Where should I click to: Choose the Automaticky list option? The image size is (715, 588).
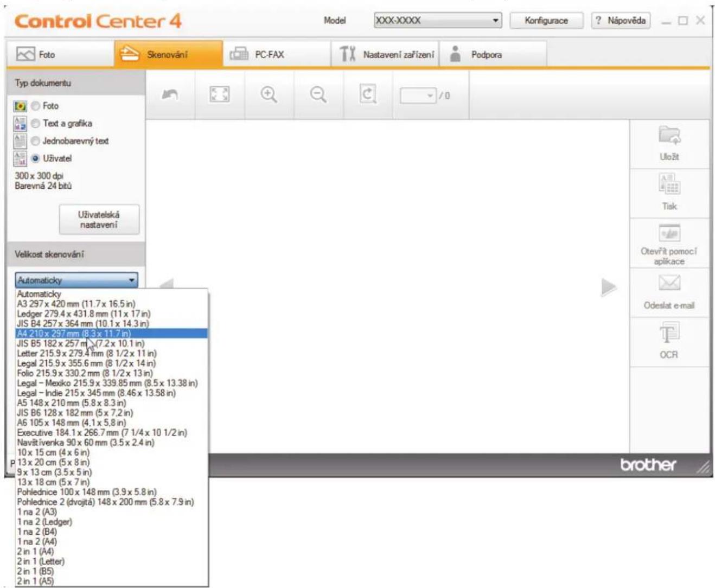pyautogui.click(x=112, y=294)
